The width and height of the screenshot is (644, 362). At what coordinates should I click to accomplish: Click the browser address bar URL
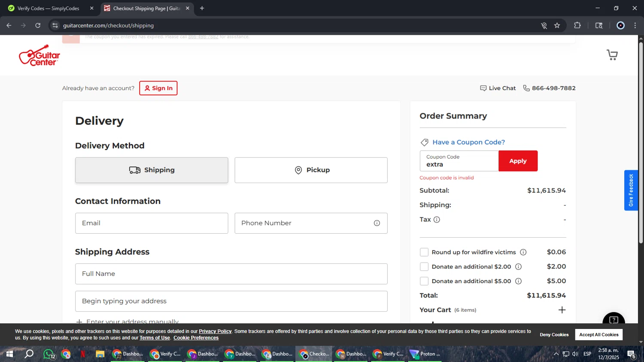pyautogui.click(x=108, y=26)
